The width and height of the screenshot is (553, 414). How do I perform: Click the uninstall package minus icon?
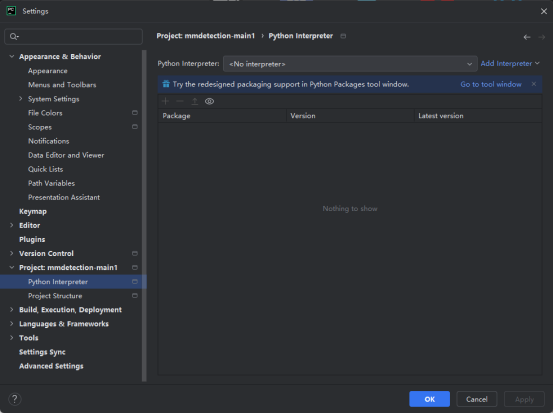click(180, 102)
